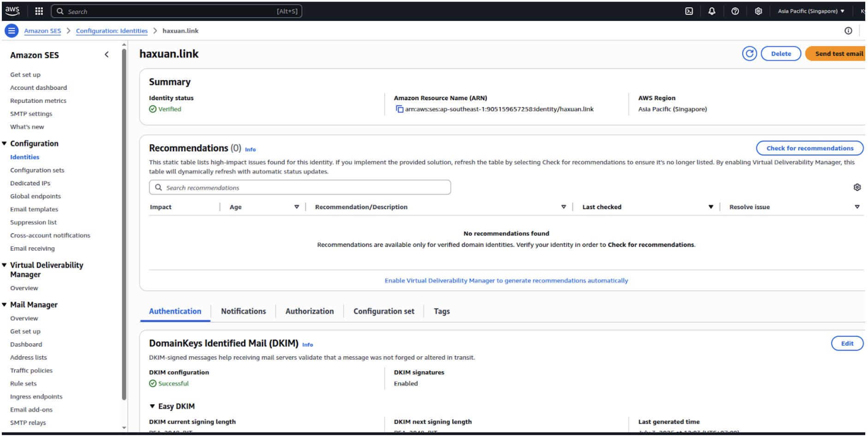Open Suppression list in sidebar
The width and height of the screenshot is (868, 437).
tap(34, 222)
